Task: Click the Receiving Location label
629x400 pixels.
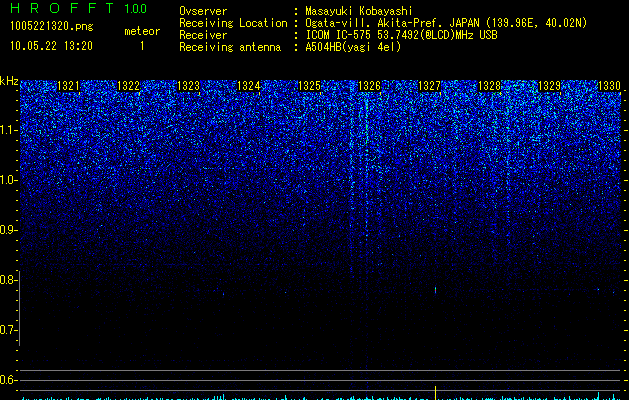Action: pyautogui.click(x=233, y=23)
